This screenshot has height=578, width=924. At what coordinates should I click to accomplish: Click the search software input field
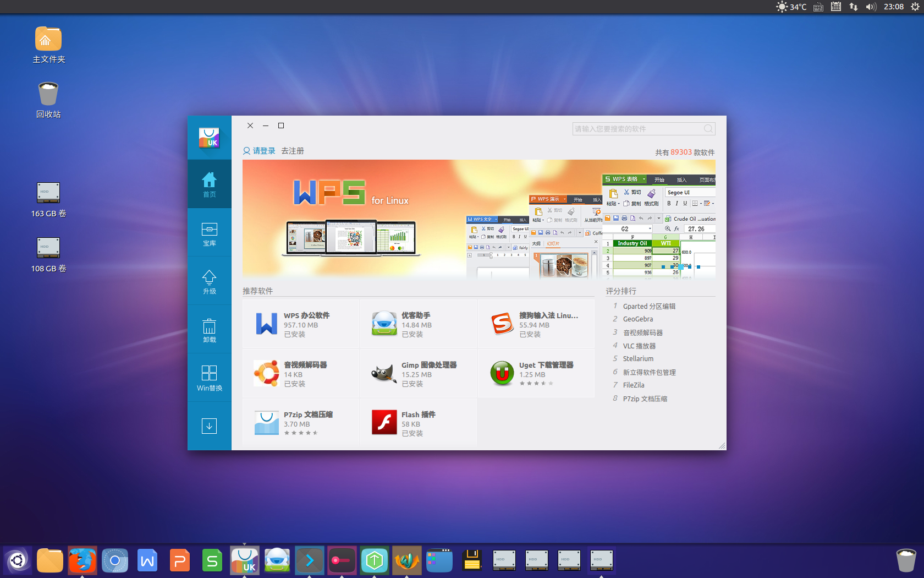pyautogui.click(x=643, y=129)
